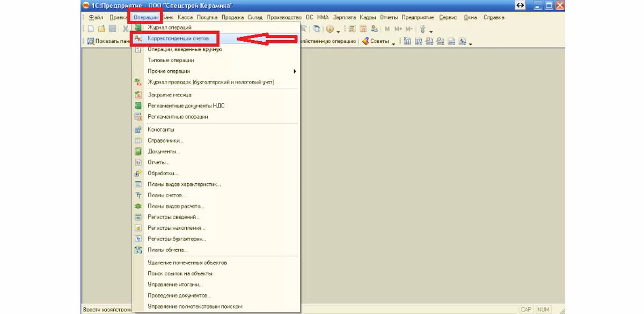Open the Касса menu
Screen dimensions: 644x314
tap(185, 17)
